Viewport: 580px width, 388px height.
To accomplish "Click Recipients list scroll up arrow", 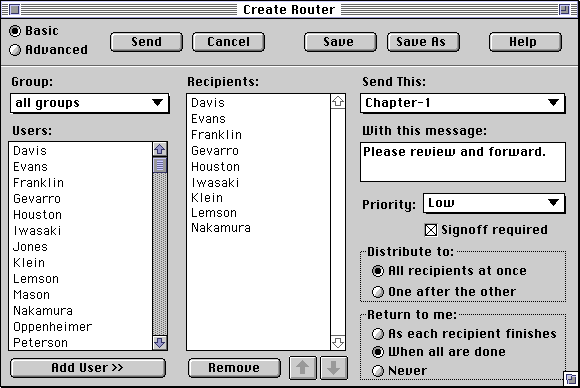I will pyautogui.click(x=338, y=101).
